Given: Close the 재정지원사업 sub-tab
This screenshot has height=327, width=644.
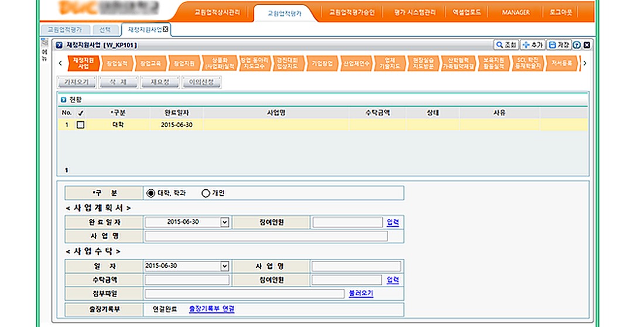Looking at the screenshot, I should coord(166,29).
